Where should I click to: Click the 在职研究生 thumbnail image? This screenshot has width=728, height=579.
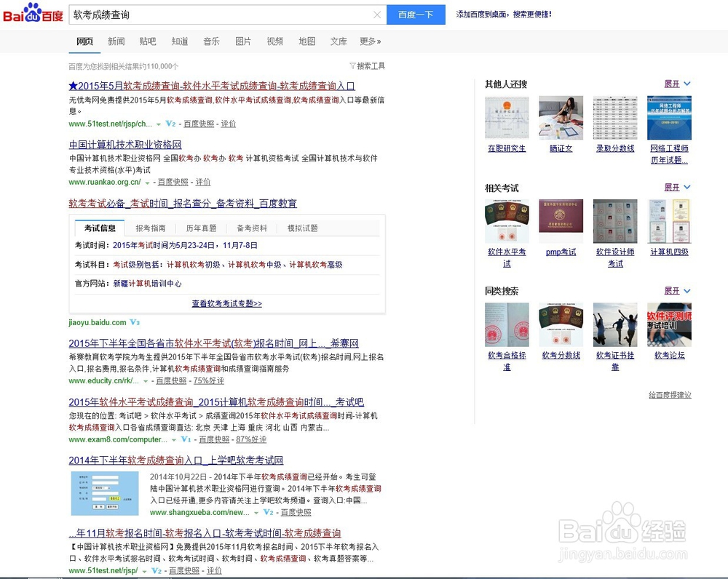[507, 118]
